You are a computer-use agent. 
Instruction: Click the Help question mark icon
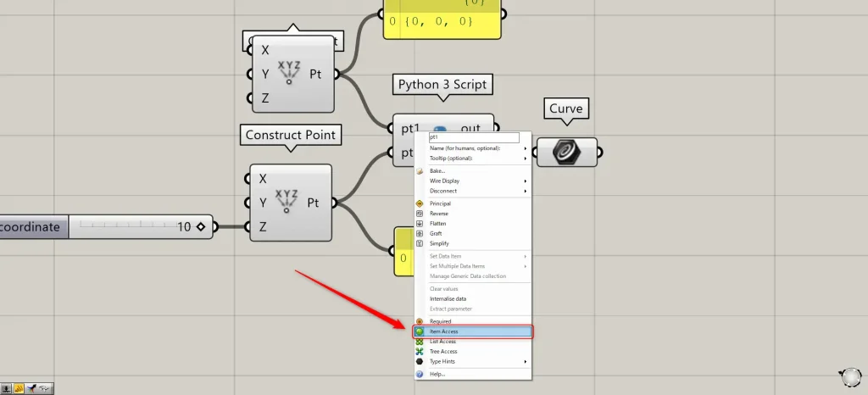tap(419, 374)
